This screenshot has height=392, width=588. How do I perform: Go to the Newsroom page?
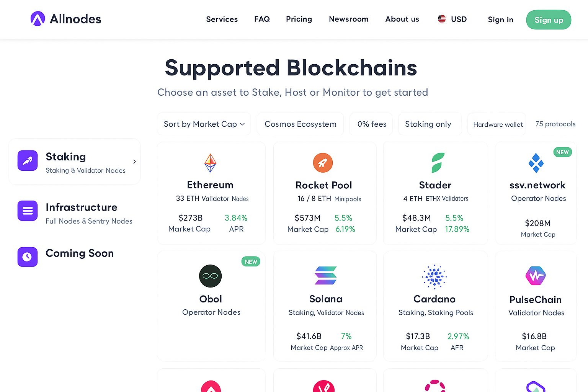(348, 19)
